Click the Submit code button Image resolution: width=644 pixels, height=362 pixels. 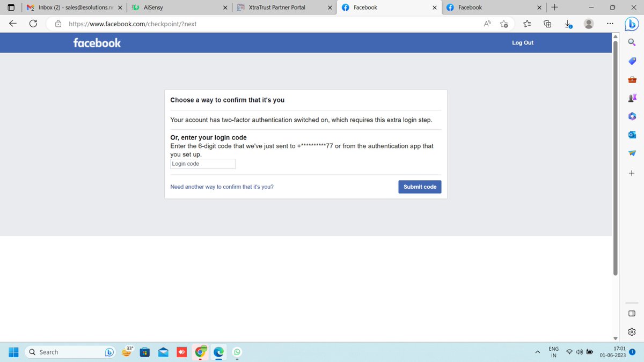420,187
